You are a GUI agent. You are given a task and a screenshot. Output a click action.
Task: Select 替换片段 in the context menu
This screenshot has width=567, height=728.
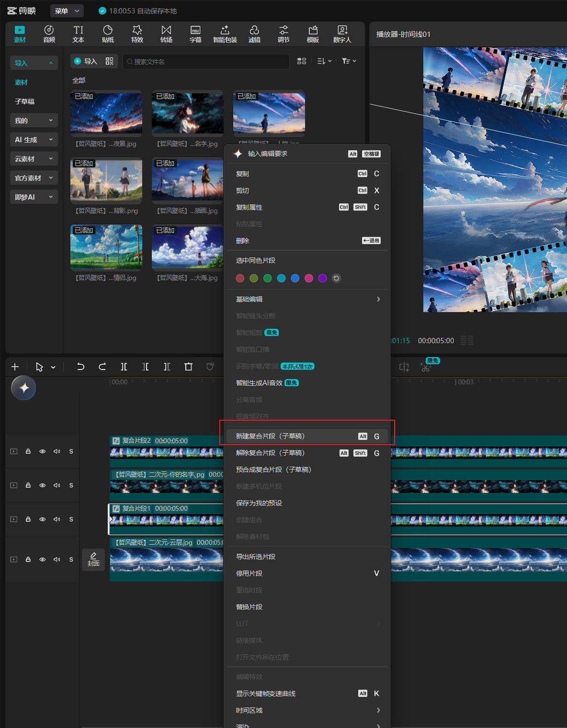(x=307, y=607)
